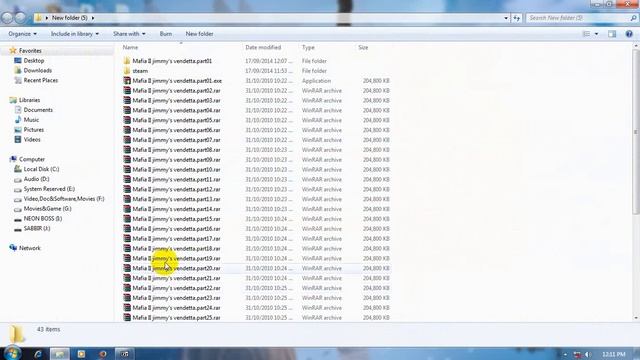
Task: Click the New folder toolbar button
Action: [x=199, y=34]
